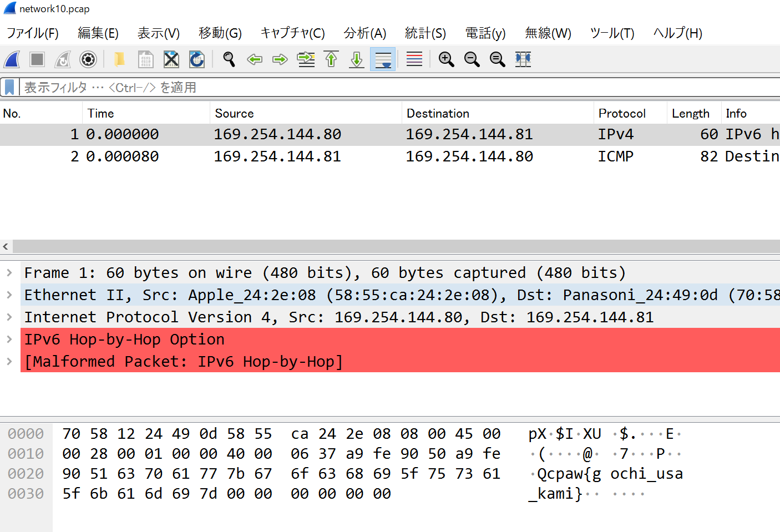Expand the Ethernet II details node
Screen dimensions: 780x532
pos(9,295)
